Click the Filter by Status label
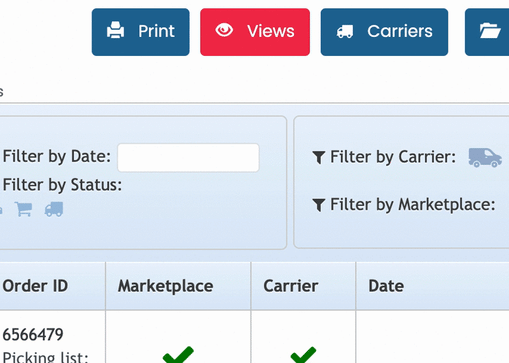This screenshot has width=509, height=363. click(x=62, y=185)
